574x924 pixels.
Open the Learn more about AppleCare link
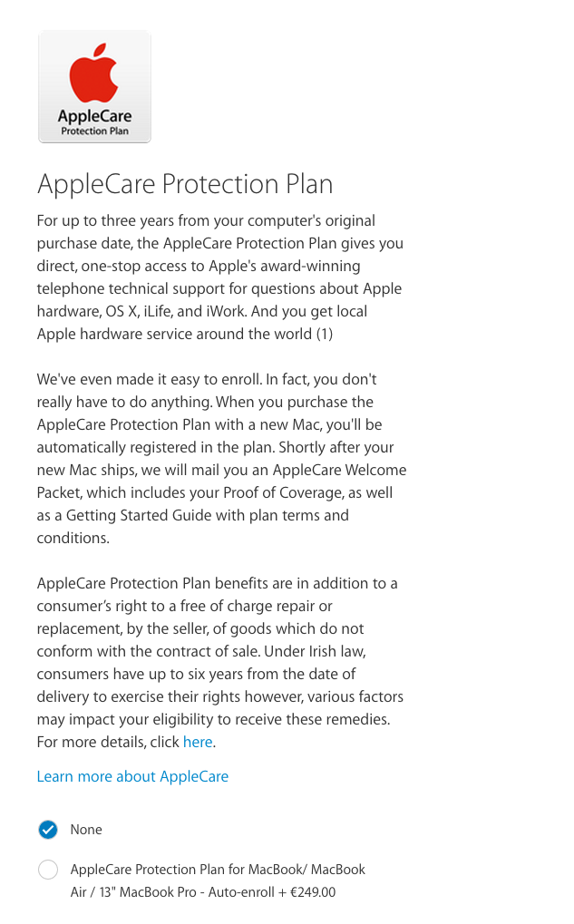(x=132, y=777)
